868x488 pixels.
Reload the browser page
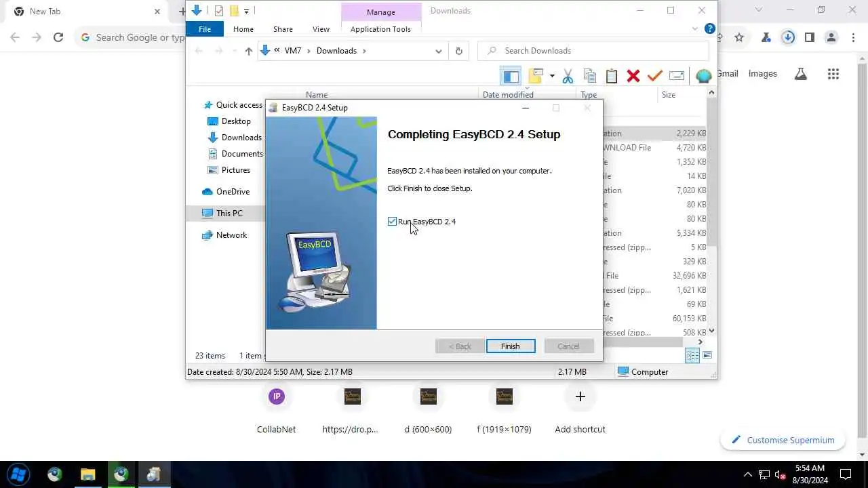point(58,38)
